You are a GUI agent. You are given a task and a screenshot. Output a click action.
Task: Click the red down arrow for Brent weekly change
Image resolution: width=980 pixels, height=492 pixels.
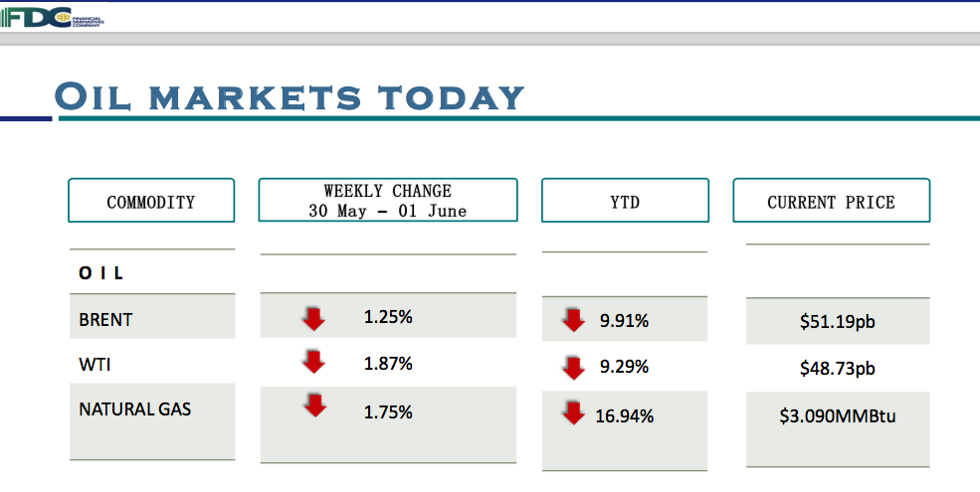point(313,318)
